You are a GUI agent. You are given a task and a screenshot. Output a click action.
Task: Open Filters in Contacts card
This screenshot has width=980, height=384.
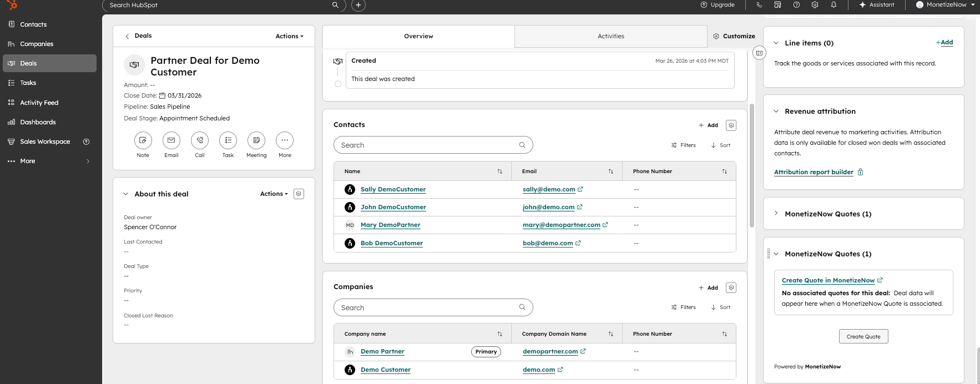(684, 145)
